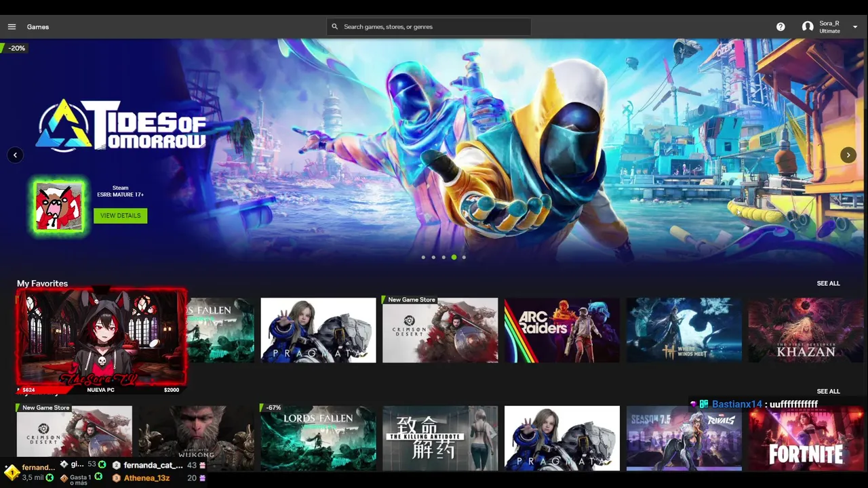Open The First Berserker Khazan tile
The image size is (868, 488).
(806, 330)
